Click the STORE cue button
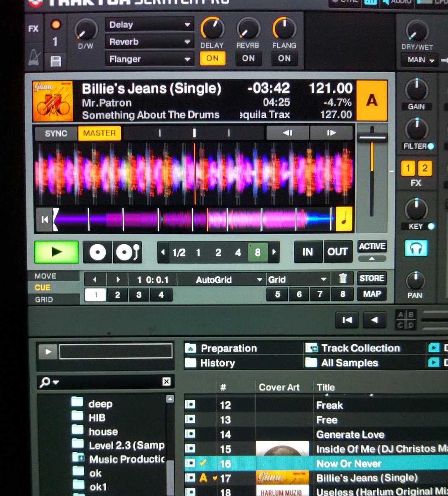Image resolution: width=448 pixels, height=496 pixels. 372,278
